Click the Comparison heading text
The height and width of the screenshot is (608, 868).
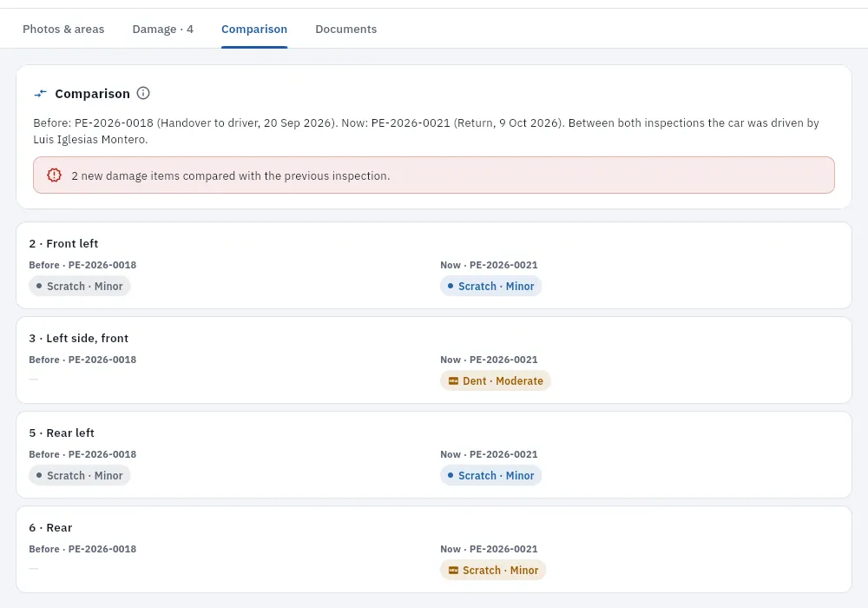[93, 94]
